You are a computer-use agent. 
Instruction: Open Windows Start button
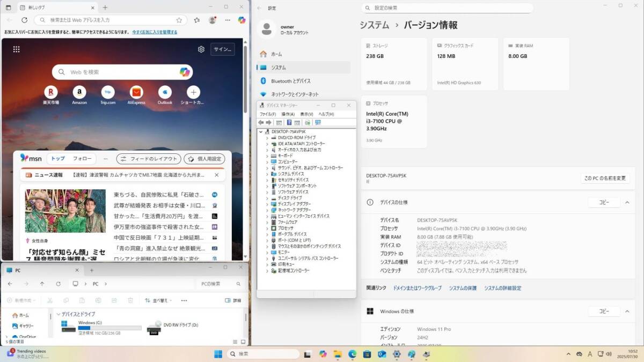218,354
